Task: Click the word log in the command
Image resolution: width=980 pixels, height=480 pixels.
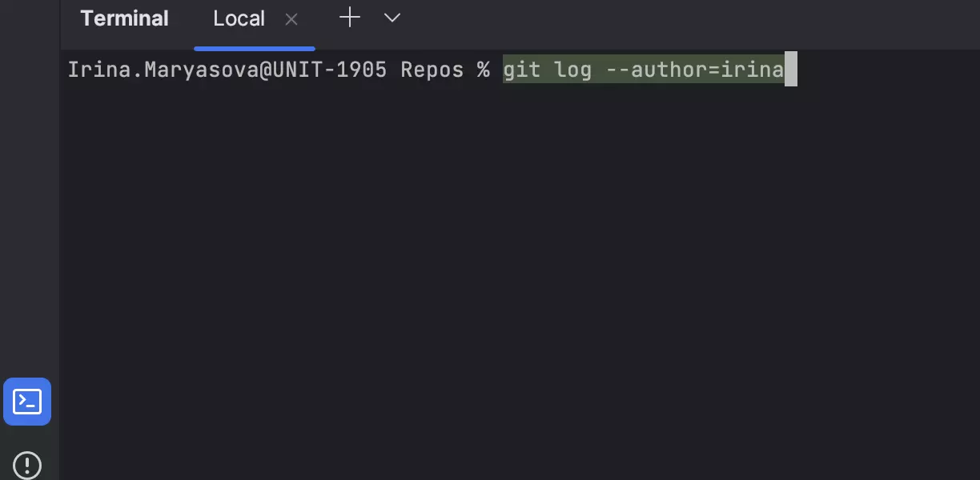Action: pos(573,70)
